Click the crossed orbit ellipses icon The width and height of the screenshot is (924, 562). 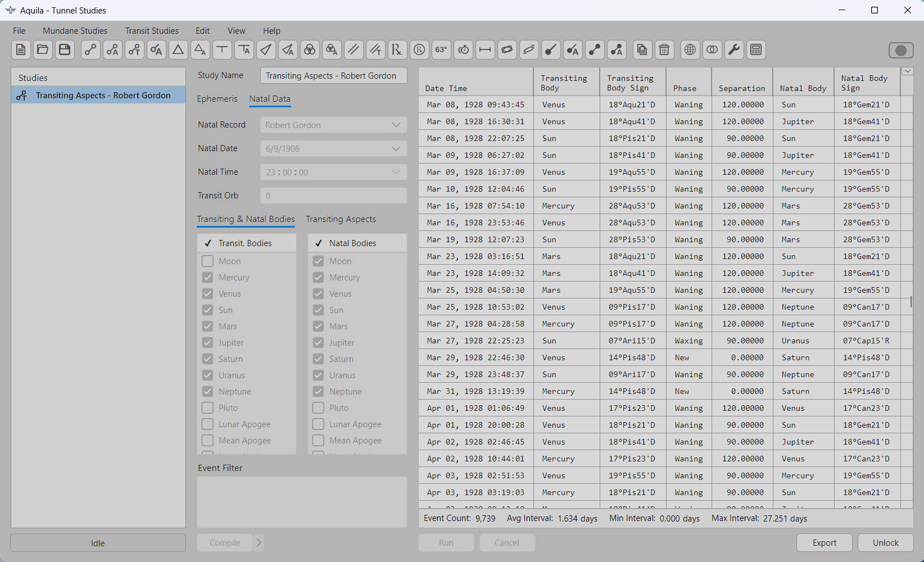click(507, 50)
